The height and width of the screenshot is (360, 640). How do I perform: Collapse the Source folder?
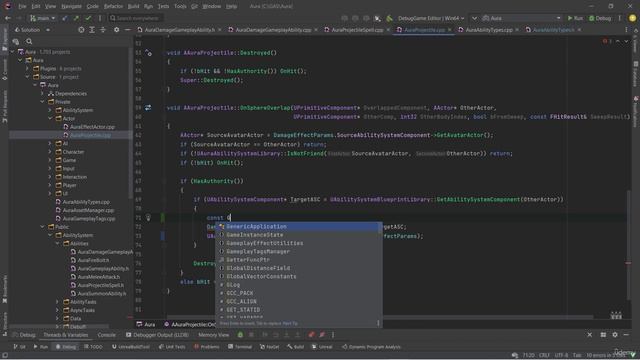tap(27, 77)
